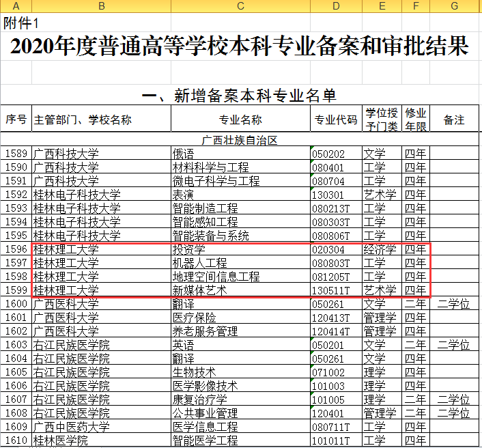Select the 经济学 degree category cell
The height and width of the screenshot is (448, 482).
380,249
